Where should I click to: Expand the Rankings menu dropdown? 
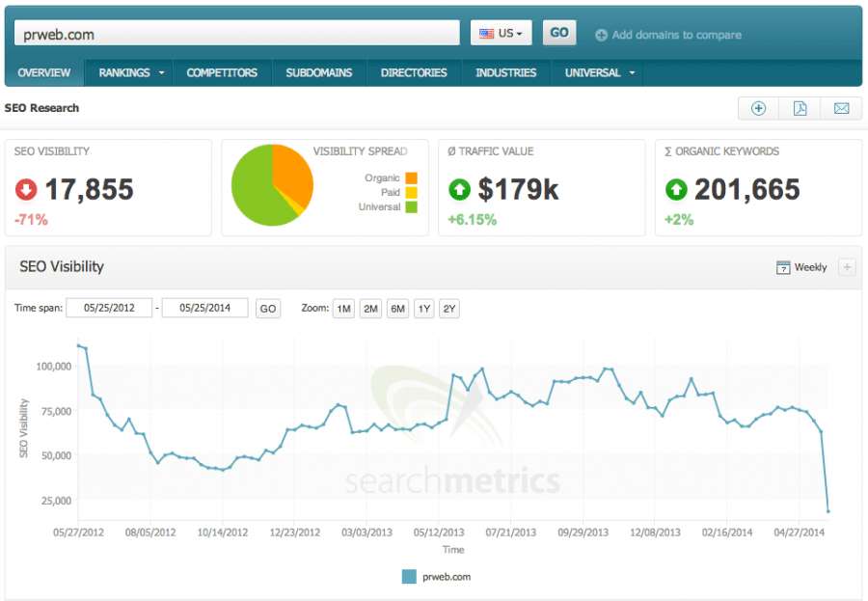(x=161, y=72)
